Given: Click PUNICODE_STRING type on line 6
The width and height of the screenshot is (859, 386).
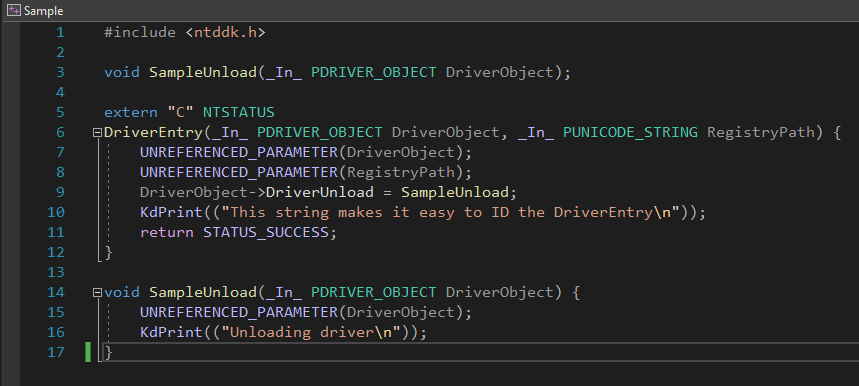Looking at the screenshot, I should tap(631, 132).
